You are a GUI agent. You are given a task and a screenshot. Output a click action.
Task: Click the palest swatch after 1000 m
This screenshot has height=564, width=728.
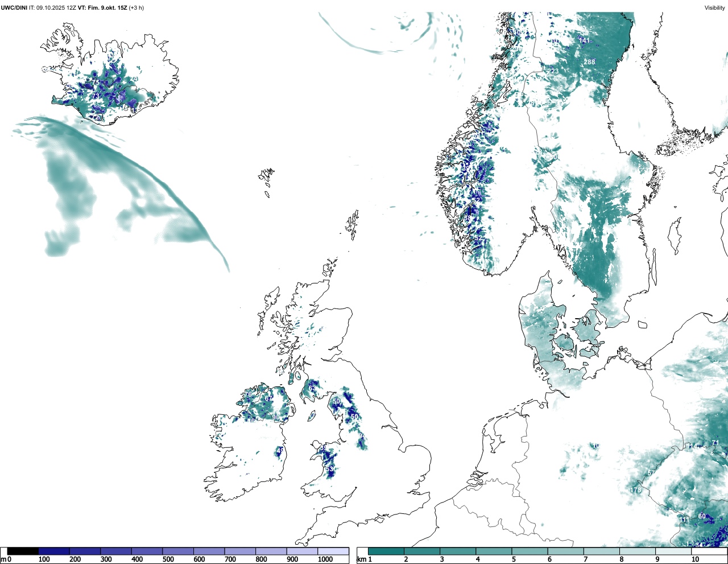point(333,551)
